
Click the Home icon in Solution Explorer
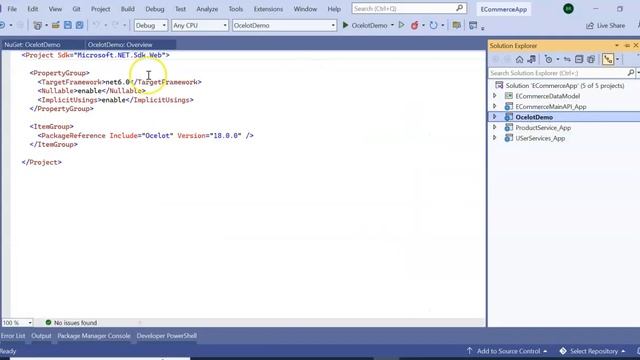[x=519, y=60]
